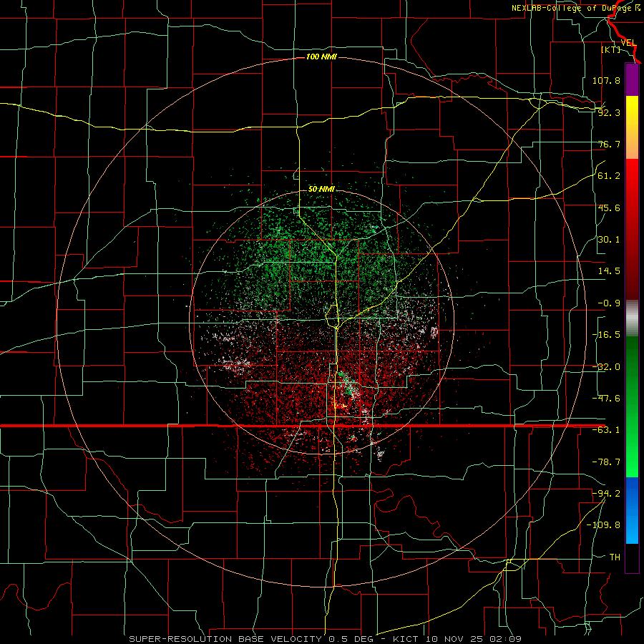644x644 pixels.
Task: Select the -94.2 scale value
Action: [x=606, y=493]
